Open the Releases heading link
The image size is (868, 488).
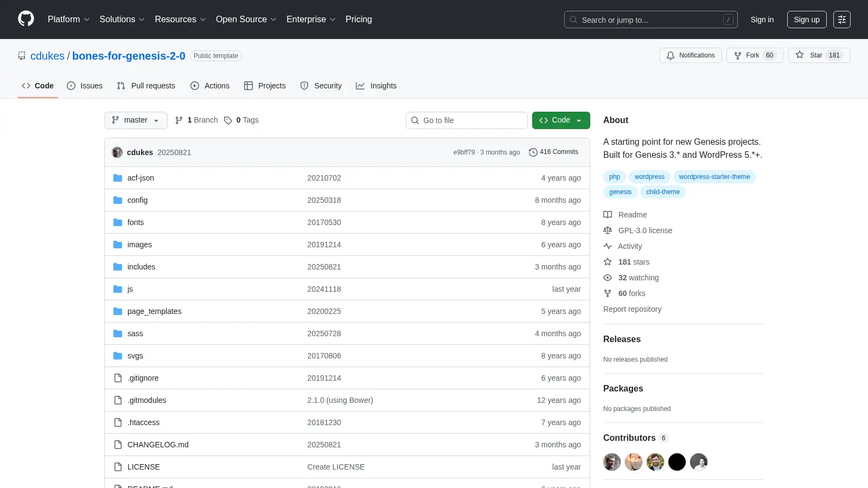pyautogui.click(x=622, y=339)
